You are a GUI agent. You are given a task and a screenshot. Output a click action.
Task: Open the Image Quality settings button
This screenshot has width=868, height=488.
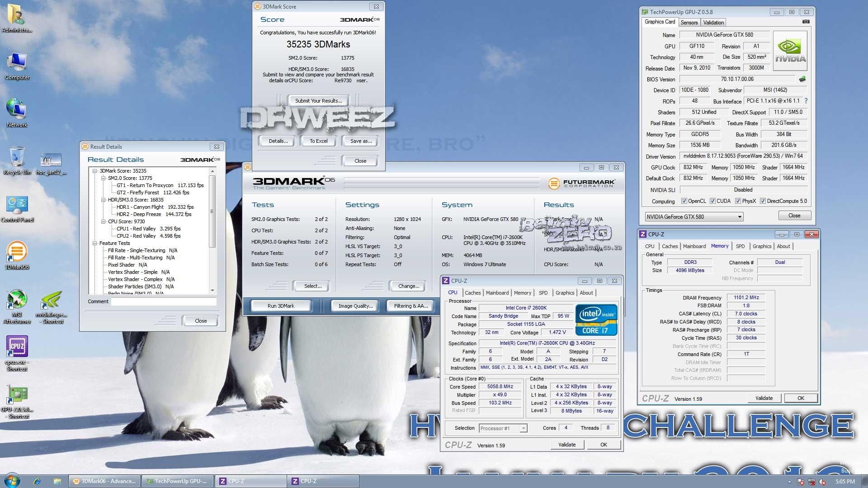pyautogui.click(x=355, y=306)
